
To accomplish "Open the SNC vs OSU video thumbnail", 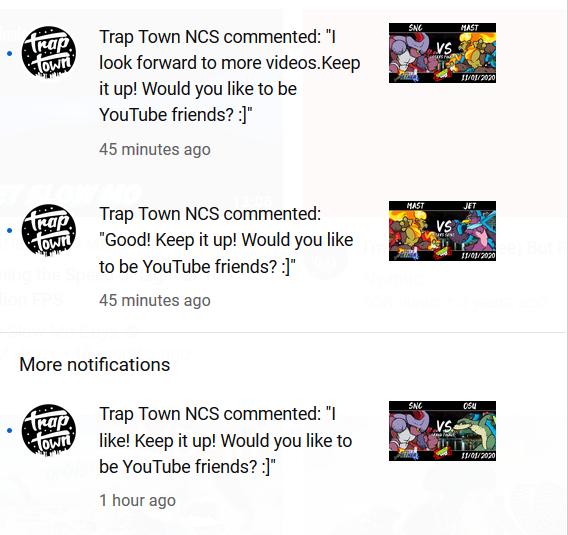I will (x=442, y=431).
